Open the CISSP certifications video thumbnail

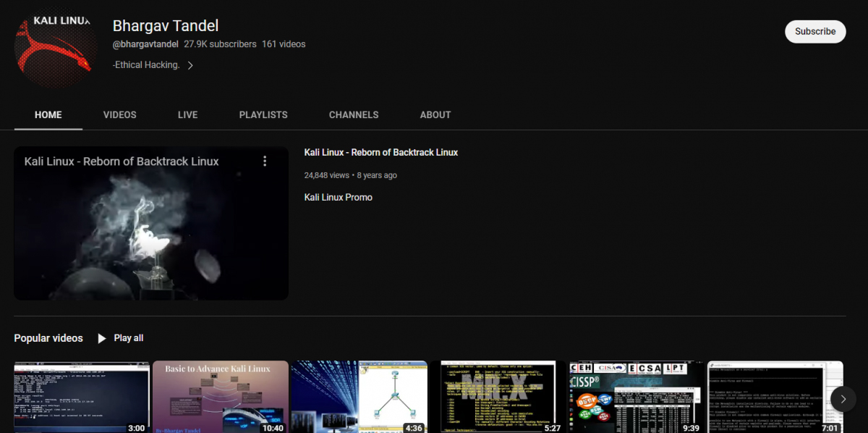pos(637,397)
